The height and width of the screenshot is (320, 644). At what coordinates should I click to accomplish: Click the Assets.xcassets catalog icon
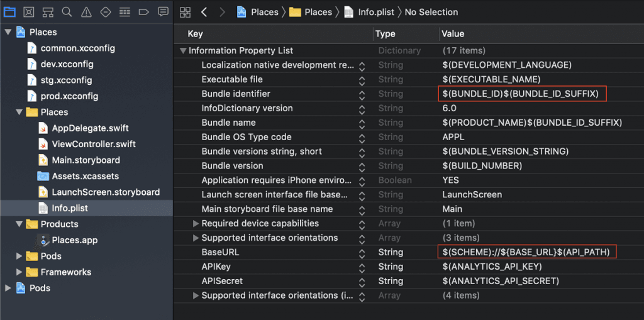tap(43, 176)
